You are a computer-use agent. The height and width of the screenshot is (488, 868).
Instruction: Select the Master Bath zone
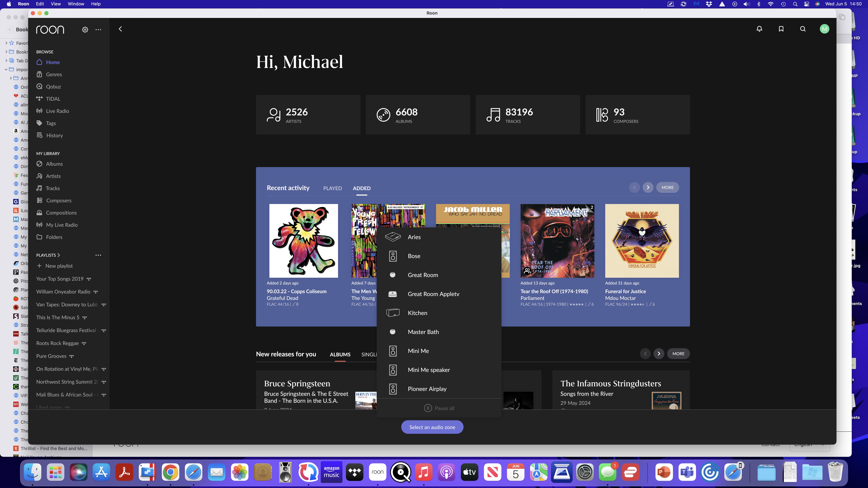click(439, 332)
